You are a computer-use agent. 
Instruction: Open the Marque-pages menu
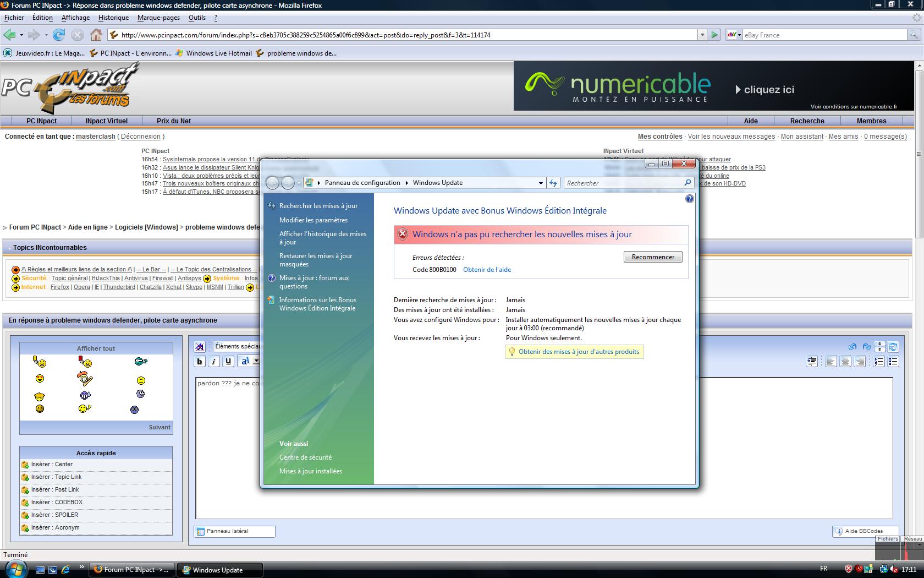(158, 18)
